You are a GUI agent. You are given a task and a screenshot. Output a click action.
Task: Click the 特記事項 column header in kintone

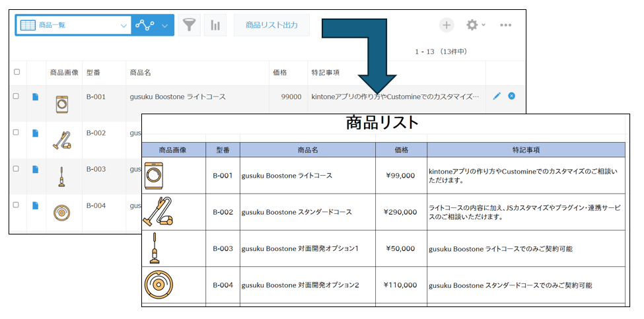coord(326,73)
